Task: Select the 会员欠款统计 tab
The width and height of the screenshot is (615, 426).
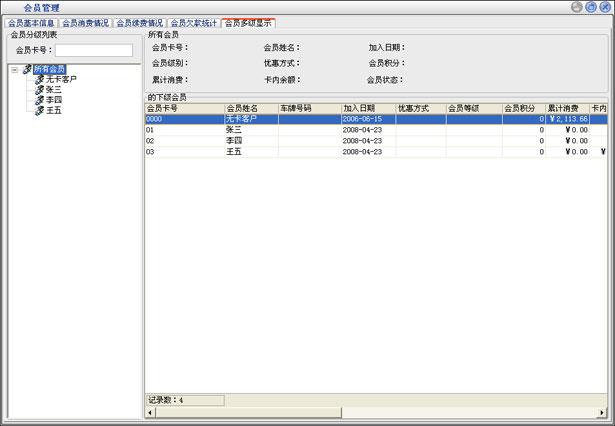Action: (194, 22)
